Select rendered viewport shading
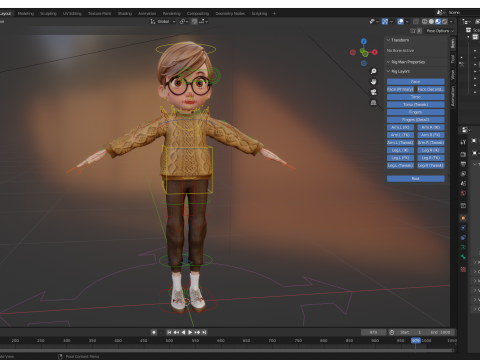The image size is (480, 360). 444,21
